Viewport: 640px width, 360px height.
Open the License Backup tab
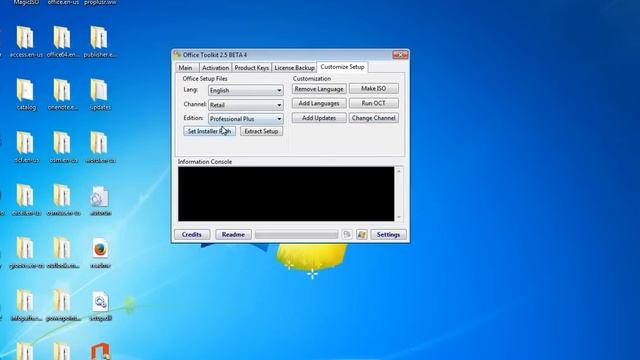294,68
